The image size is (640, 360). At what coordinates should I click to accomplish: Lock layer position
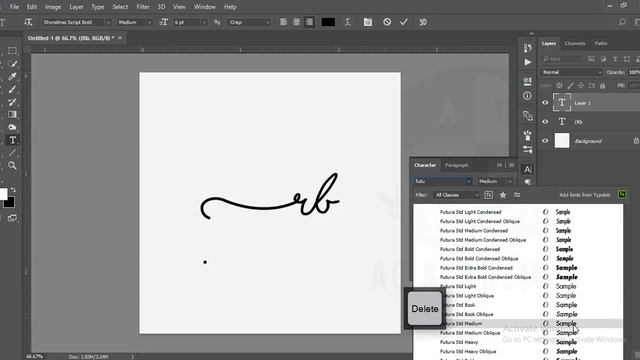580,85
